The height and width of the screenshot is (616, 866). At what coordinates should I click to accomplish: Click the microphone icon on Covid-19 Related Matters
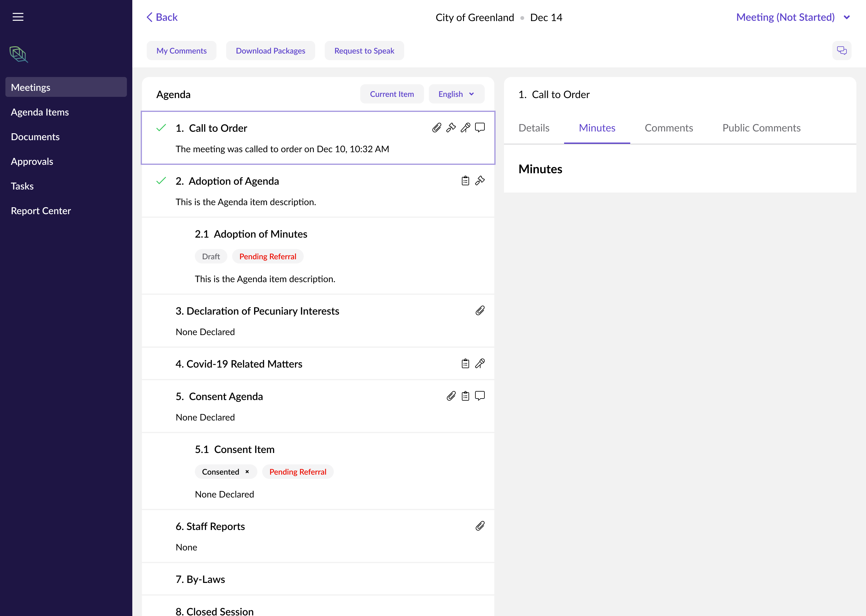480,364
